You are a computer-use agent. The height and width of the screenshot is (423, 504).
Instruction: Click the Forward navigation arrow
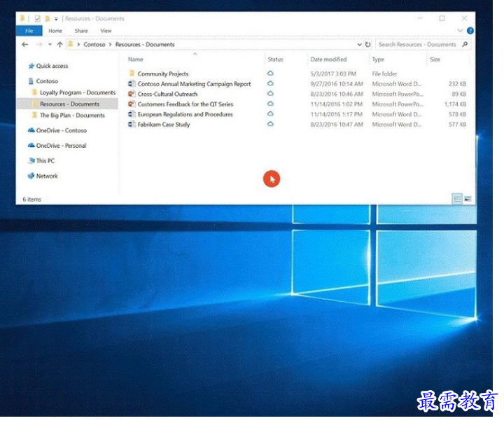39,45
